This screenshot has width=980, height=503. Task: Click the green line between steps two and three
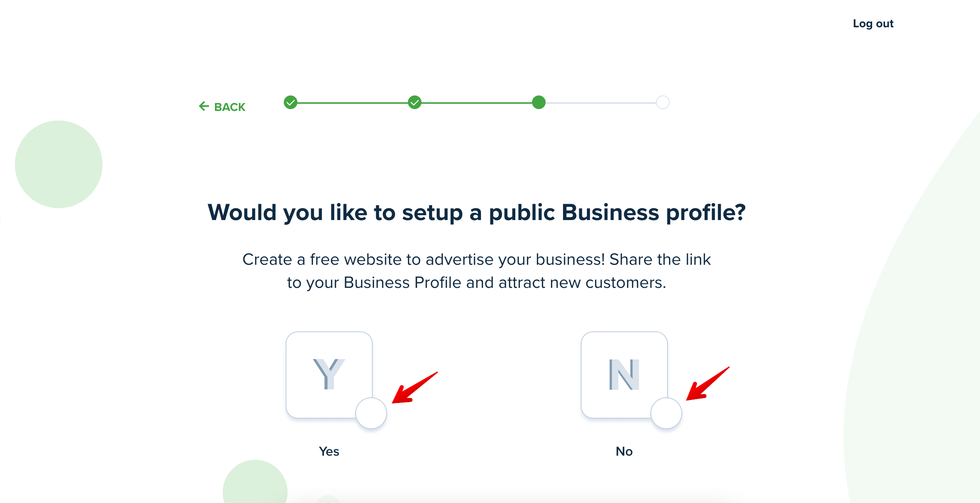point(477,103)
